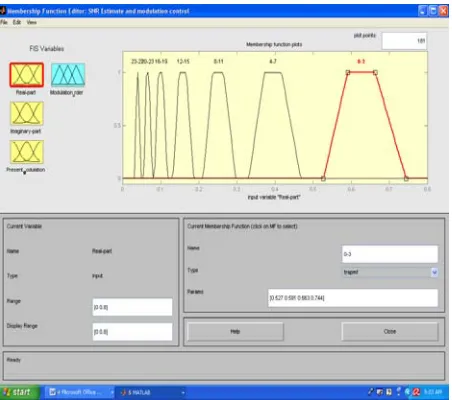Select the Modulation_order output variable icon
This screenshot has width=452, height=400.
pyautogui.click(x=68, y=75)
